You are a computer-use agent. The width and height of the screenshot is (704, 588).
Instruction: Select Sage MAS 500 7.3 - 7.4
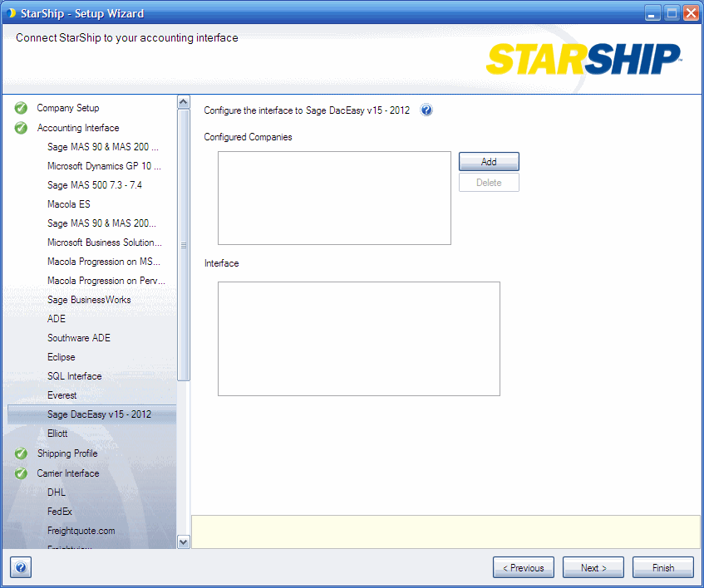click(x=95, y=185)
